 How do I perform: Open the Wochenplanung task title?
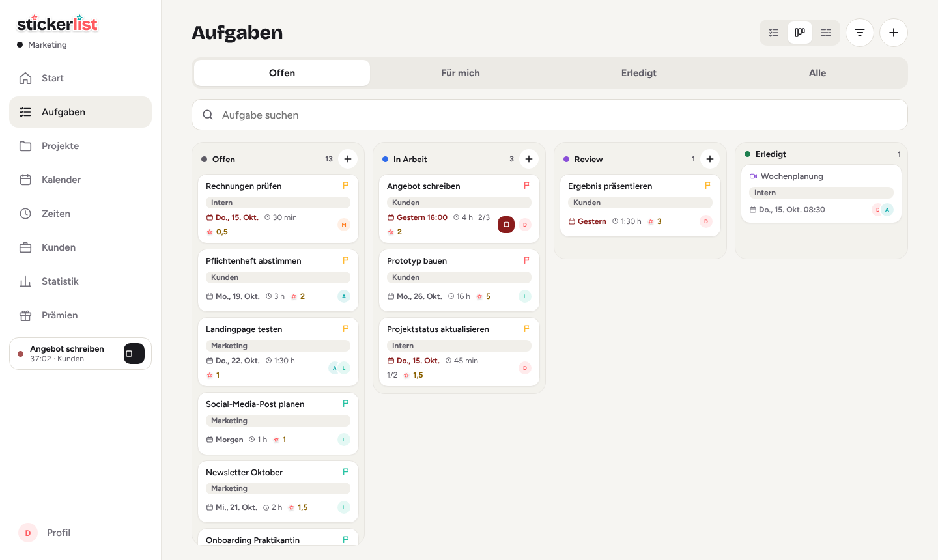click(792, 176)
